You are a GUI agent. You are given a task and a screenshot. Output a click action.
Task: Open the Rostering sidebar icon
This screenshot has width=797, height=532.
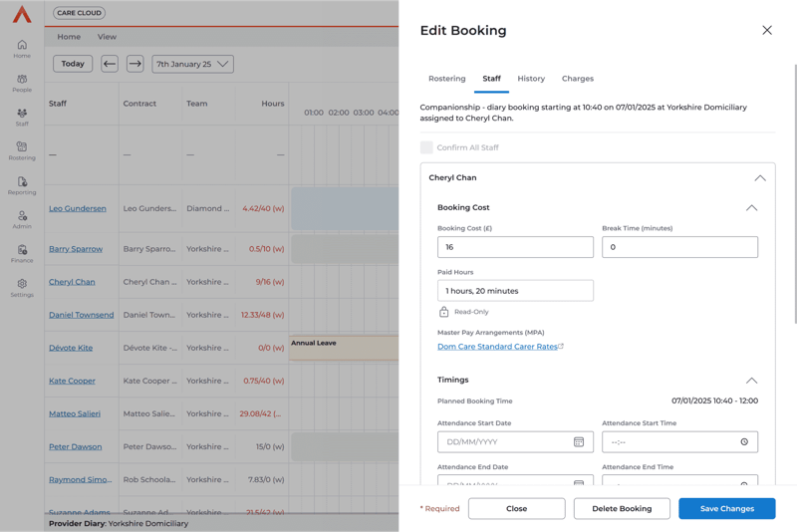tap(22, 150)
